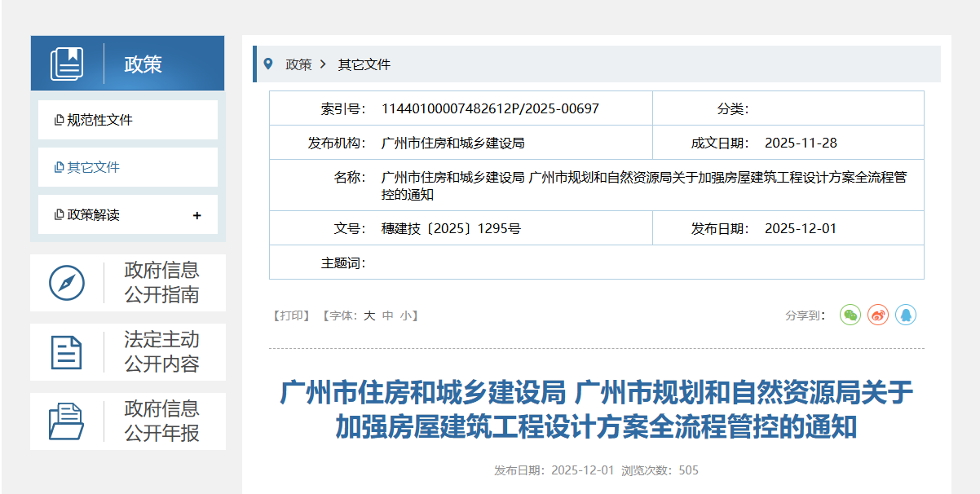The image size is (980, 494).
Task: Switch font size to 中
Action: [x=387, y=315]
